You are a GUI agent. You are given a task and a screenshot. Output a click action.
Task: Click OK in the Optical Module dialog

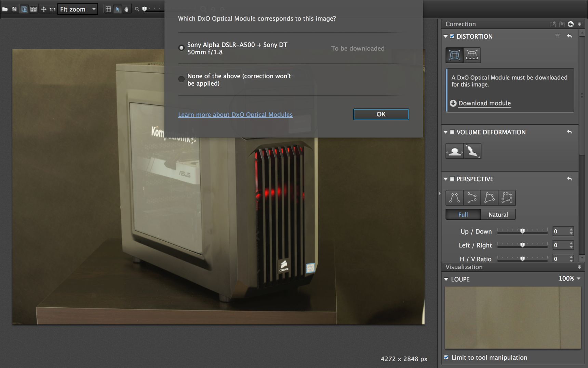click(x=381, y=114)
